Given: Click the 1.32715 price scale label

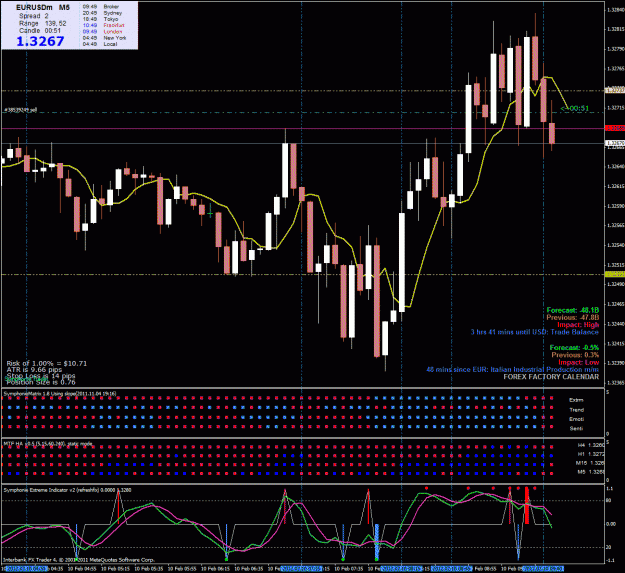Looking at the screenshot, I should 615,108.
